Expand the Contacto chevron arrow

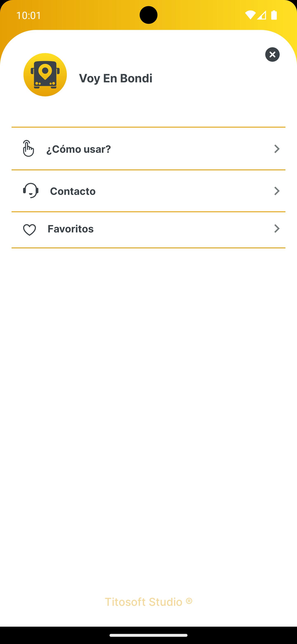277,191
